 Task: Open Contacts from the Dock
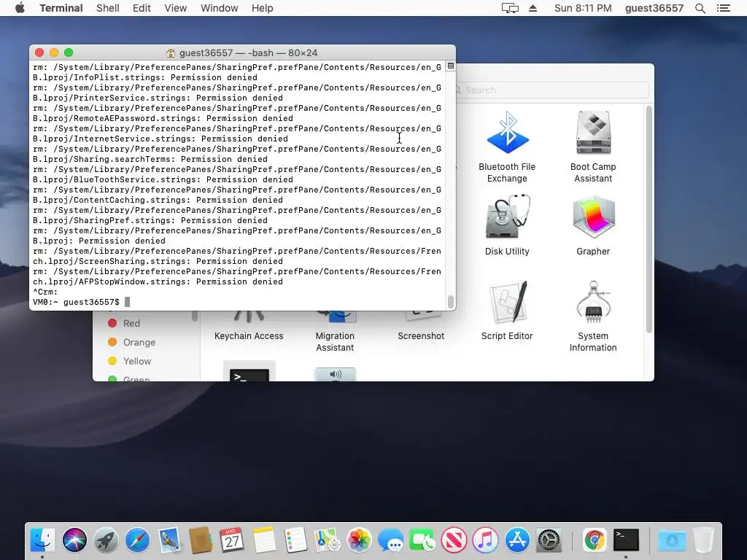pos(201,540)
